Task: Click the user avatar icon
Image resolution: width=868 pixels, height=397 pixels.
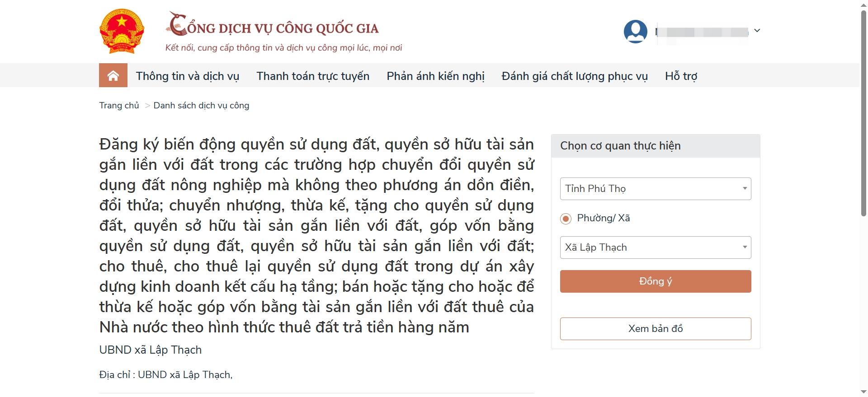Action: (635, 31)
